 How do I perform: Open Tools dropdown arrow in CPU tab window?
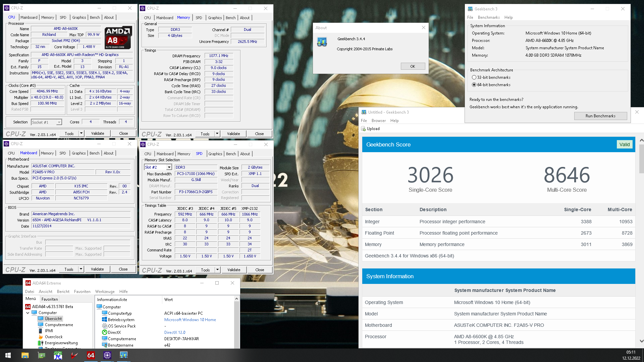81,133
